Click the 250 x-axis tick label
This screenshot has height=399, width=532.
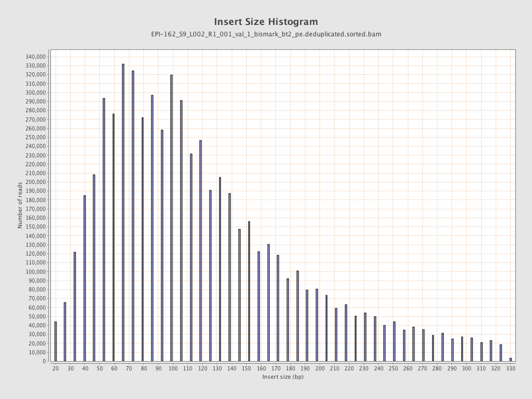[393, 368]
